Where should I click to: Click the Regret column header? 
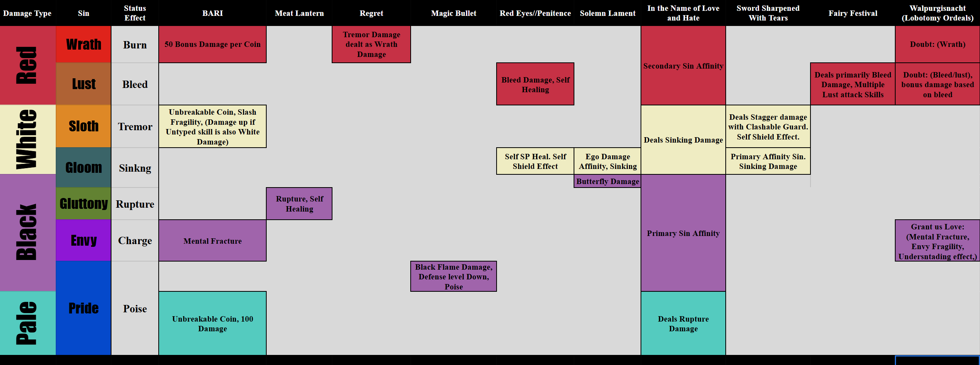coord(371,13)
